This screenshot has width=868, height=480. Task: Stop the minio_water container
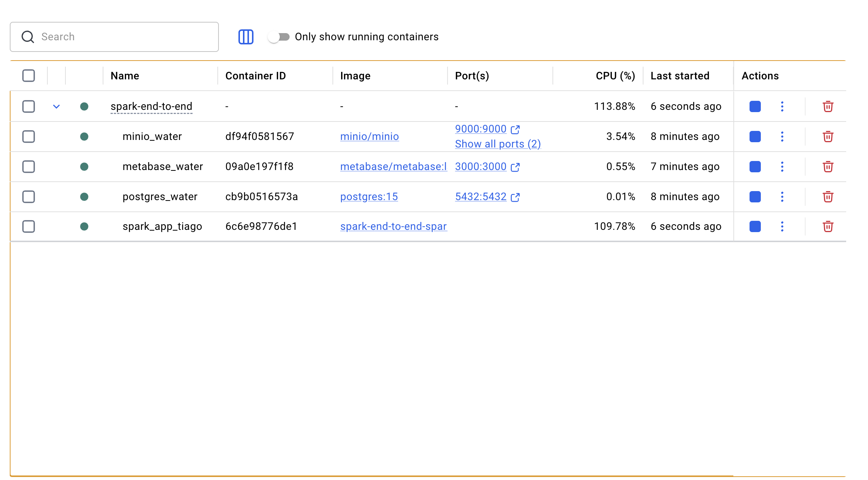755,137
